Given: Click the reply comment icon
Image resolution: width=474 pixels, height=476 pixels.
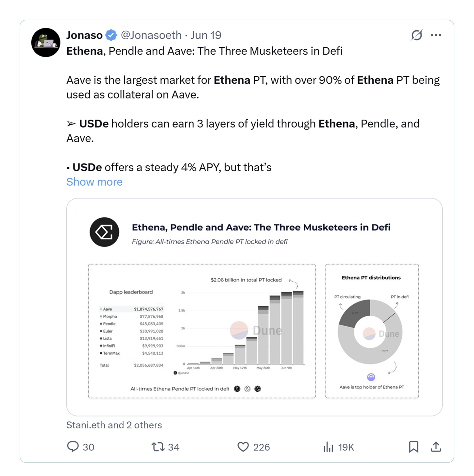Looking at the screenshot, I should coord(73,447).
